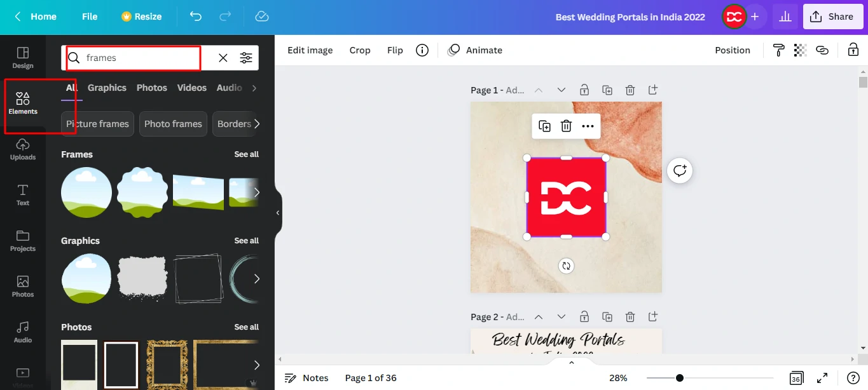Delete Page 1 with trash icon

tap(630, 90)
